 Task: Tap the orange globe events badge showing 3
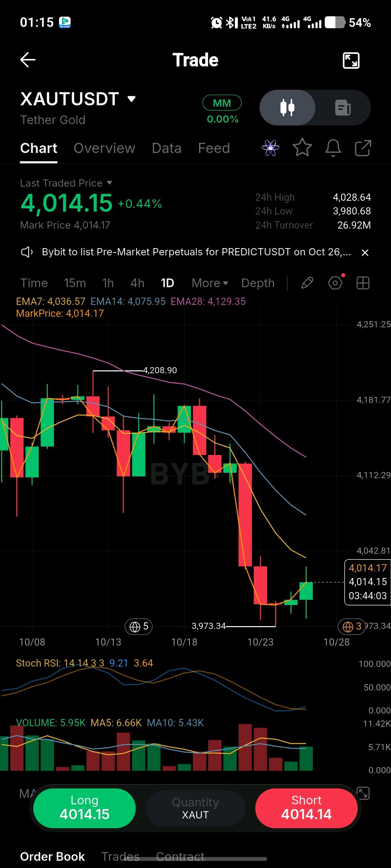pos(351,626)
